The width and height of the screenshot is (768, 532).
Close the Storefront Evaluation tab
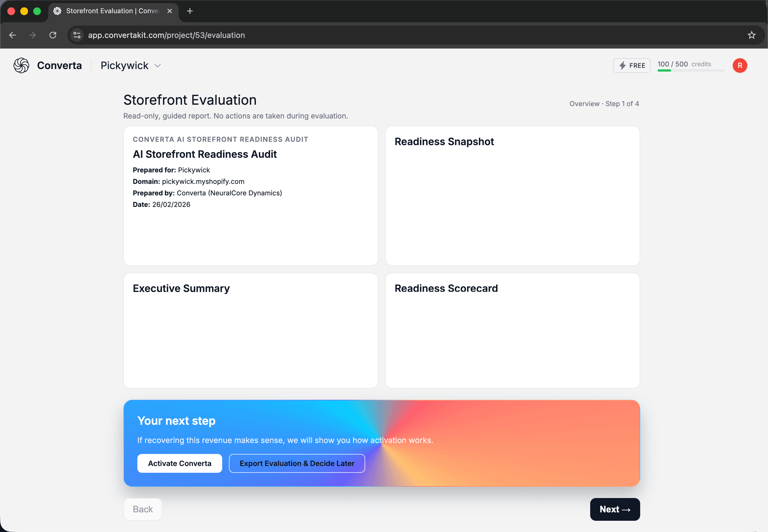click(169, 11)
